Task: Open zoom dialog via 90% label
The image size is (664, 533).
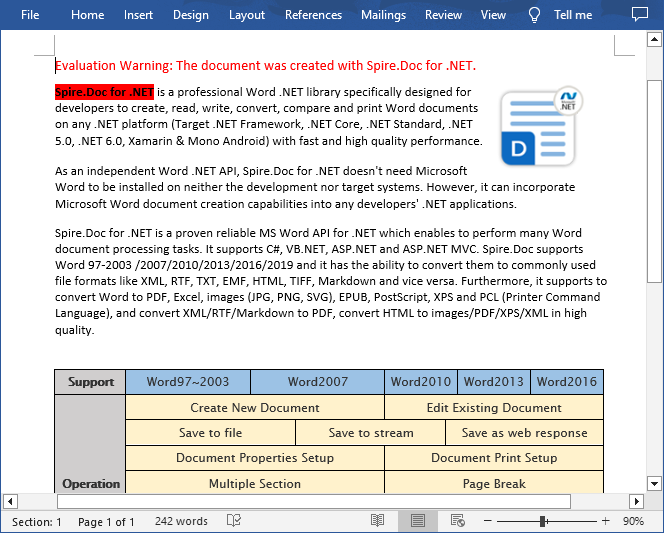Action: (x=633, y=521)
